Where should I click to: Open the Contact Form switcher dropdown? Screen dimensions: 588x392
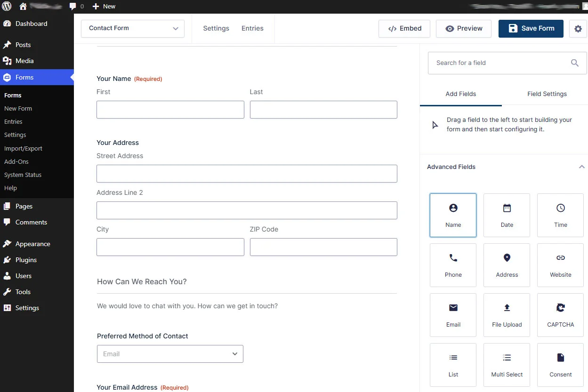click(133, 28)
